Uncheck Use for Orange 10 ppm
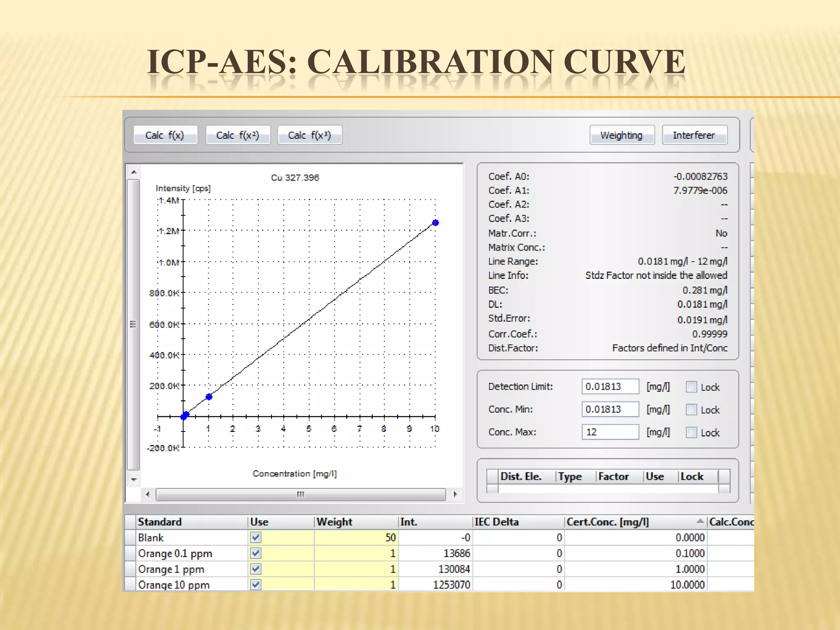 (256, 584)
